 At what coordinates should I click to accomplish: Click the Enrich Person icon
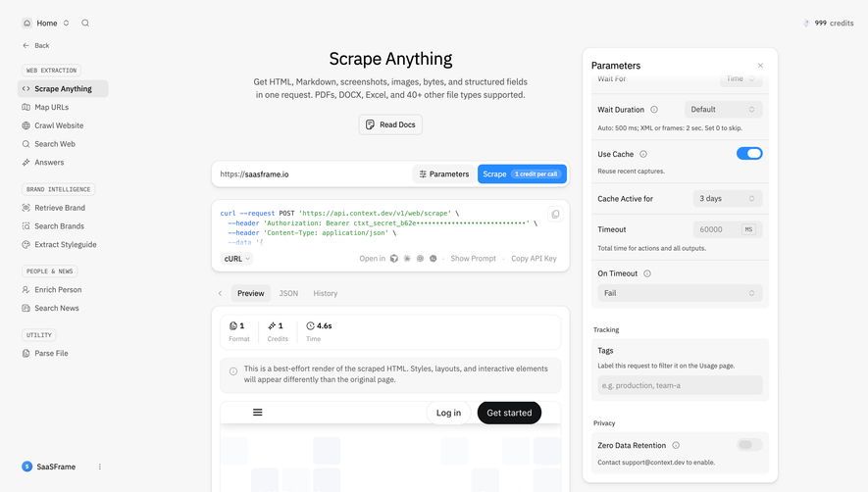[26, 289]
